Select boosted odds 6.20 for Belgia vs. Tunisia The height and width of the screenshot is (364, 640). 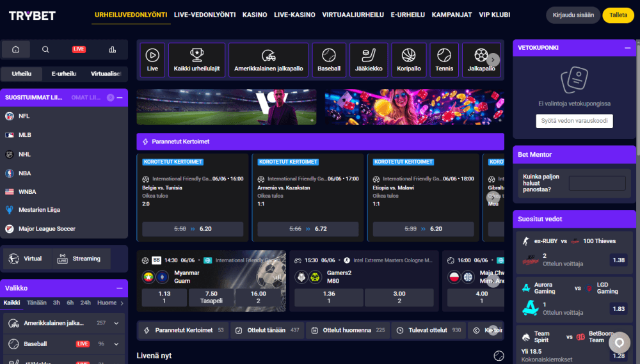coord(193,229)
